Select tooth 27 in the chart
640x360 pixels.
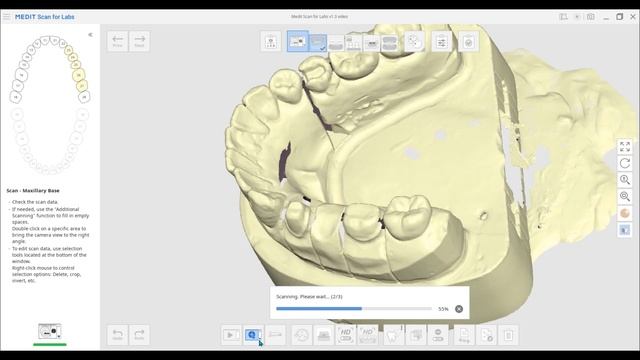pos(82,86)
